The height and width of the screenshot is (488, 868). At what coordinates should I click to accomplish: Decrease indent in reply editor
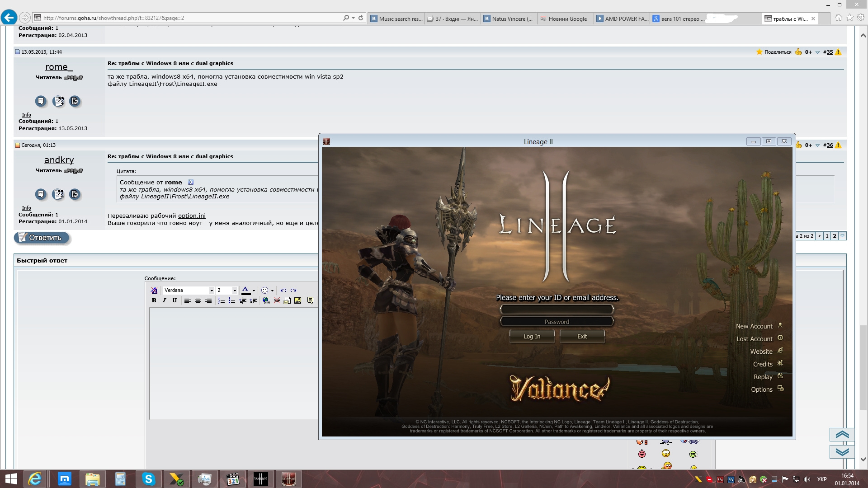coord(243,300)
